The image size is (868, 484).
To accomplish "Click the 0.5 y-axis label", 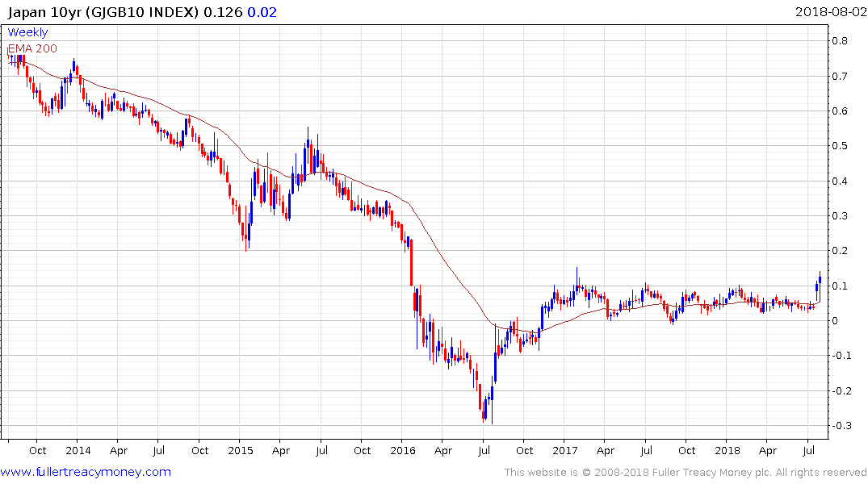I will (x=840, y=146).
